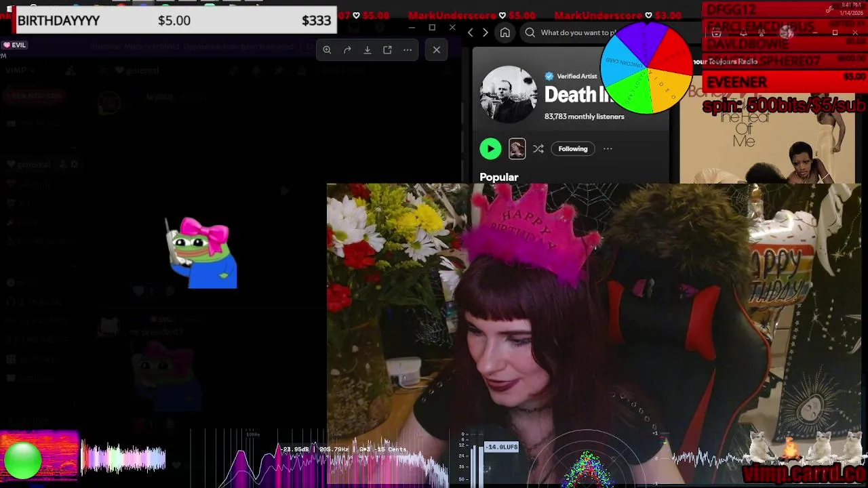
Task: Open the small album thumbnail beside the play button
Action: pyautogui.click(x=517, y=148)
